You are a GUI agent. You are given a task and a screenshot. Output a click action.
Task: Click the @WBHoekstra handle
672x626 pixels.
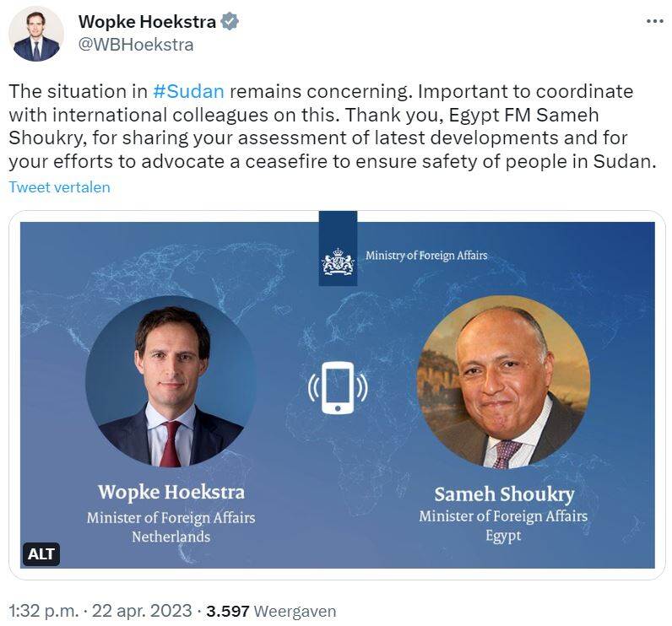click(x=135, y=45)
